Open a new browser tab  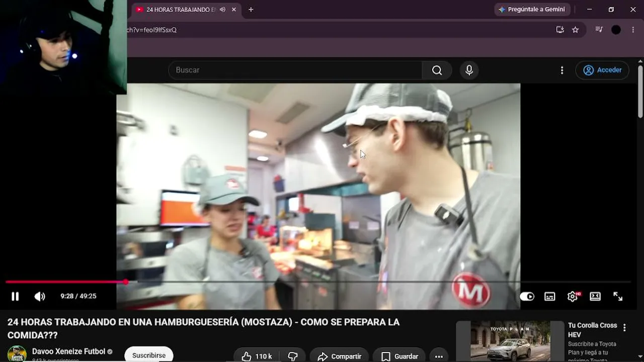[x=251, y=10]
